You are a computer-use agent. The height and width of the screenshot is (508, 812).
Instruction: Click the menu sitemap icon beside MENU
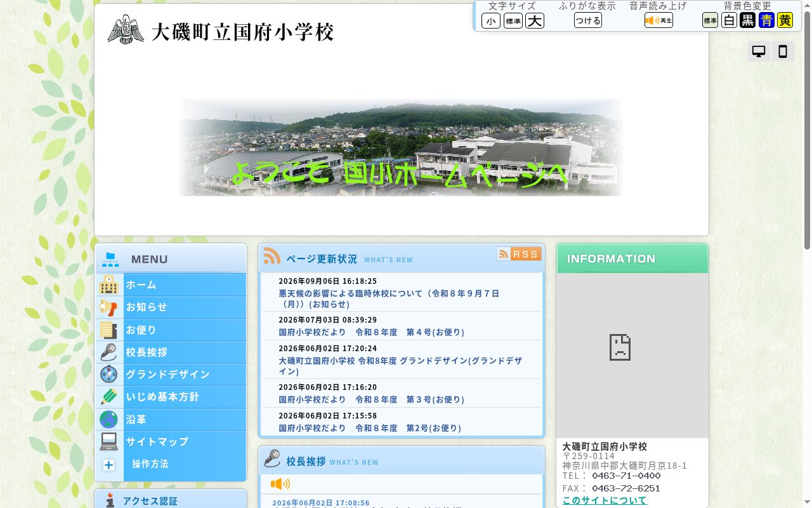click(112, 258)
